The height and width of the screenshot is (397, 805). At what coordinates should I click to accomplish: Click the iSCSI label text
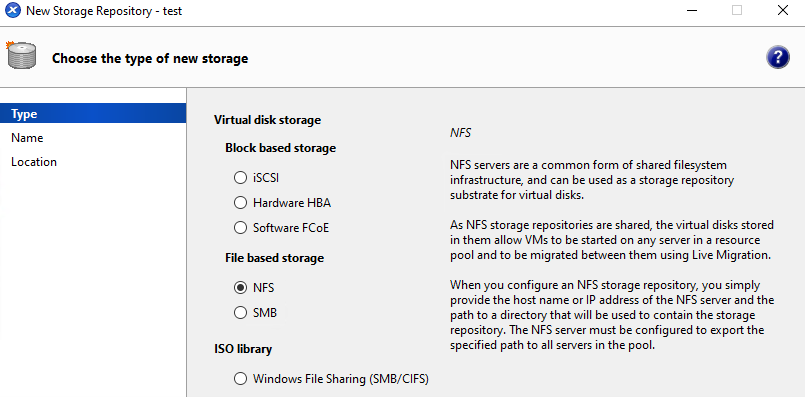[266, 178]
